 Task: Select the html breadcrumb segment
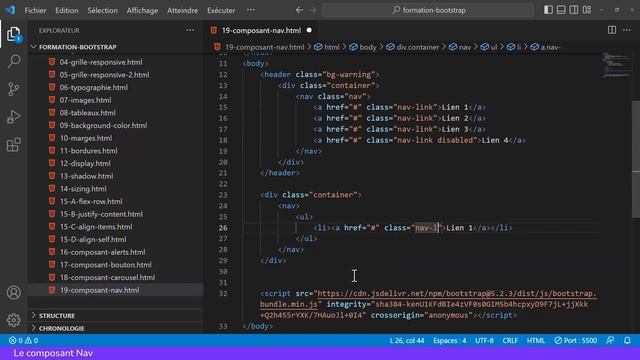click(327, 47)
